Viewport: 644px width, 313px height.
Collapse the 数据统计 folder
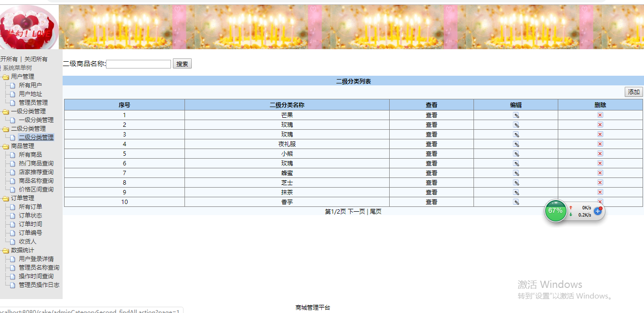tap(6, 250)
